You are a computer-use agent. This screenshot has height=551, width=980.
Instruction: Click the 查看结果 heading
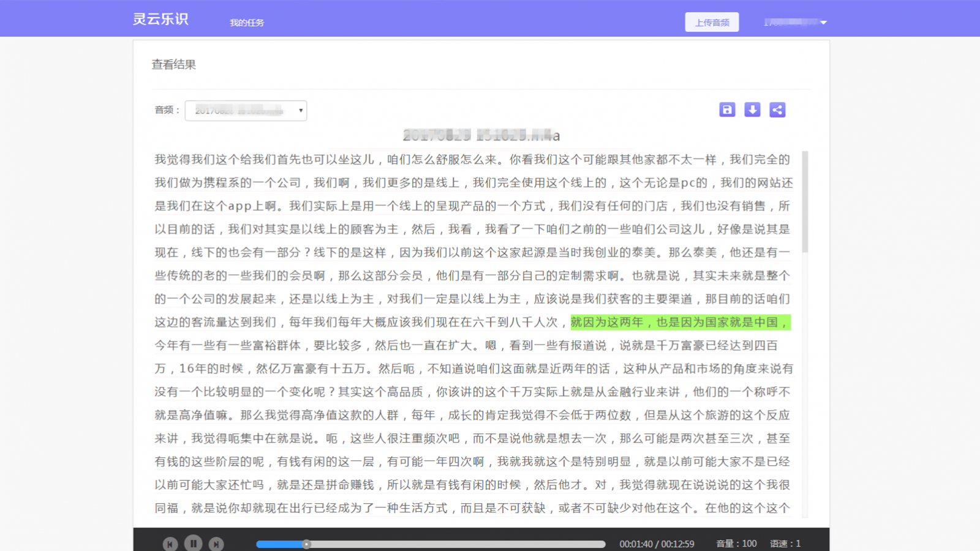pyautogui.click(x=174, y=64)
